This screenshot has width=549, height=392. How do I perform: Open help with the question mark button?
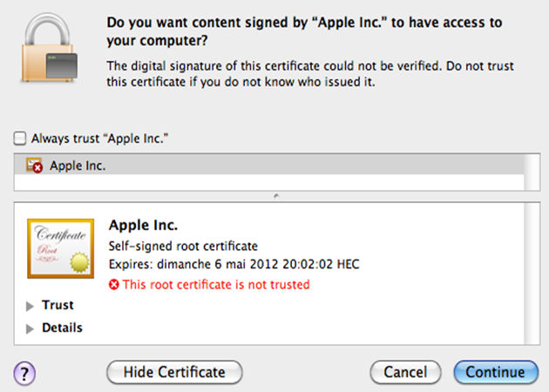tap(24, 371)
